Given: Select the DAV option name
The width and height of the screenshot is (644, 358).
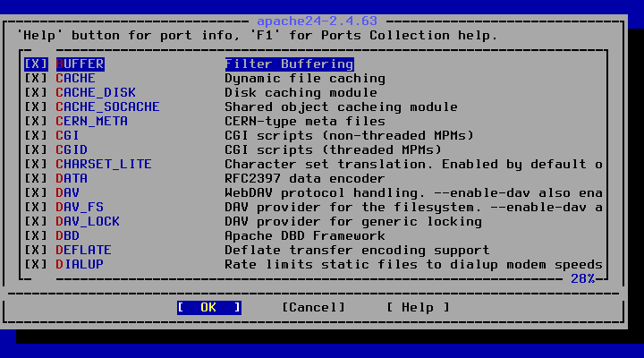Looking at the screenshot, I should pos(67,193).
